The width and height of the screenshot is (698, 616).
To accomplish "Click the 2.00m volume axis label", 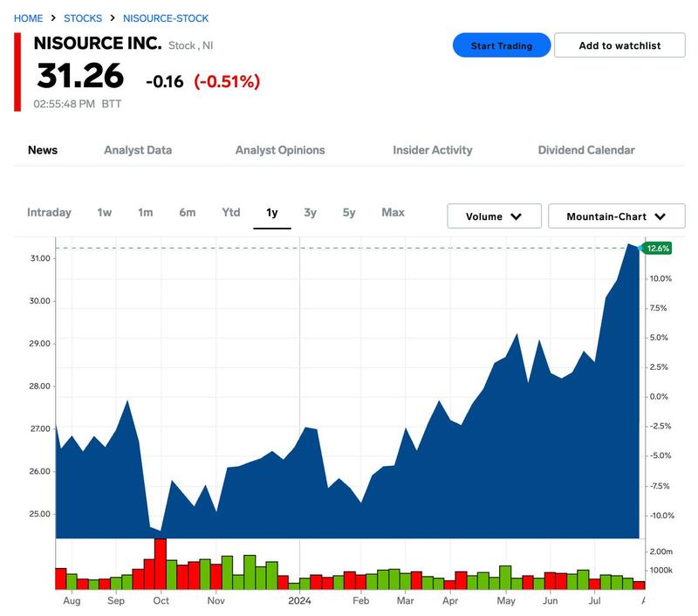I will [661, 551].
